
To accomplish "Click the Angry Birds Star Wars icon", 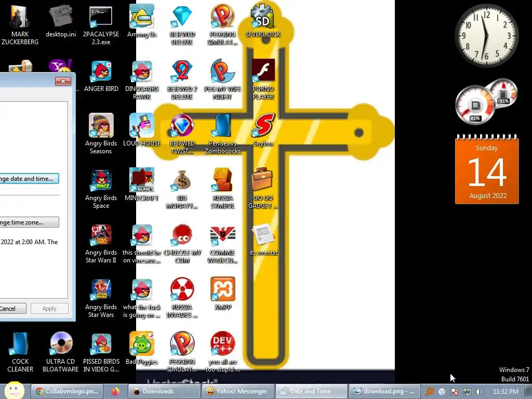I will [101, 298].
